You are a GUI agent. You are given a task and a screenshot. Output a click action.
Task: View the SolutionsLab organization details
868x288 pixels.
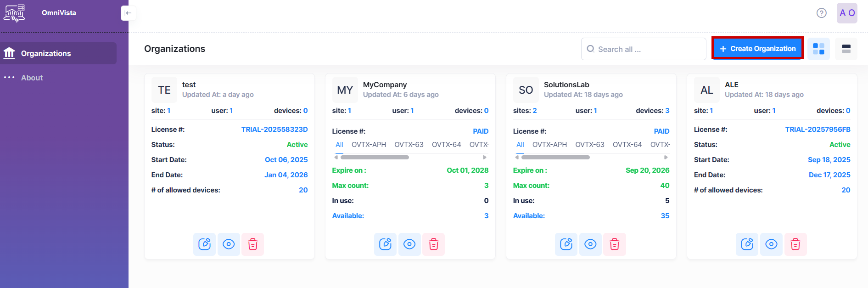[590, 244]
